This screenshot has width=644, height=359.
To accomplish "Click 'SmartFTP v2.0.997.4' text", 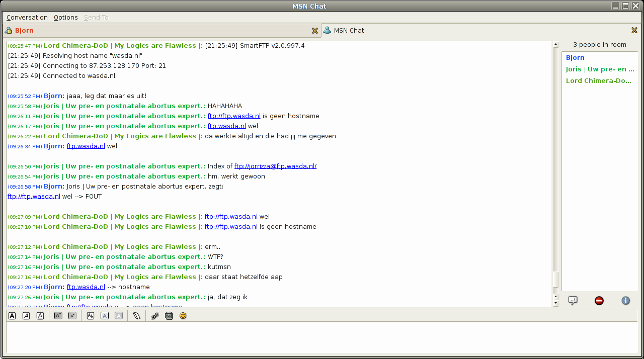I will pos(272,46).
